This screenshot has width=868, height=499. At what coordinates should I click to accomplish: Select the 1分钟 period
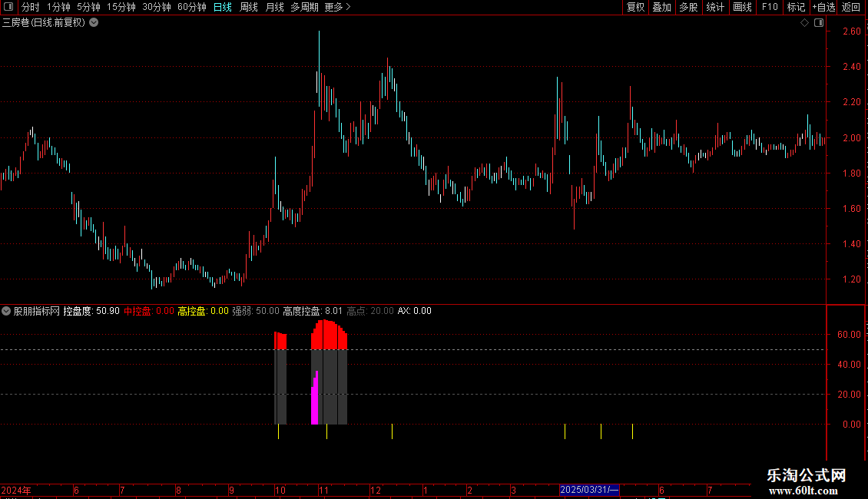[x=58, y=7]
